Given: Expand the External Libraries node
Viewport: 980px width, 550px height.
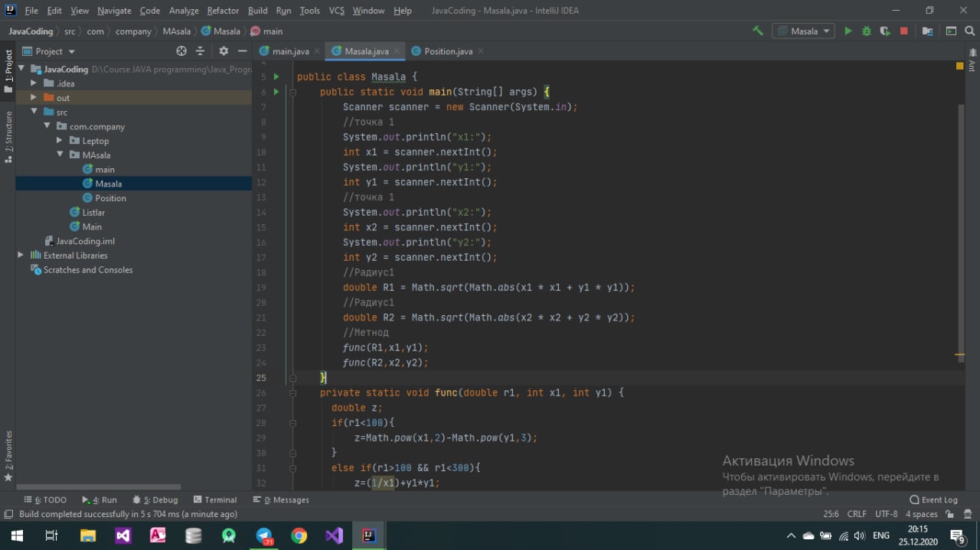Looking at the screenshot, I should pyautogui.click(x=21, y=255).
